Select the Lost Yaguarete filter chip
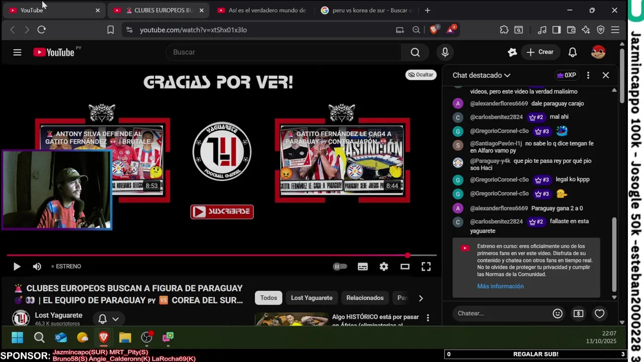644x362 pixels. coord(311,298)
